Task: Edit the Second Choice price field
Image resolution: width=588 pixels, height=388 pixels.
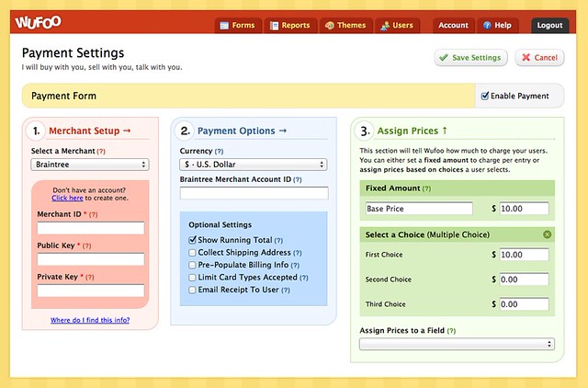Action: point(524,280)
